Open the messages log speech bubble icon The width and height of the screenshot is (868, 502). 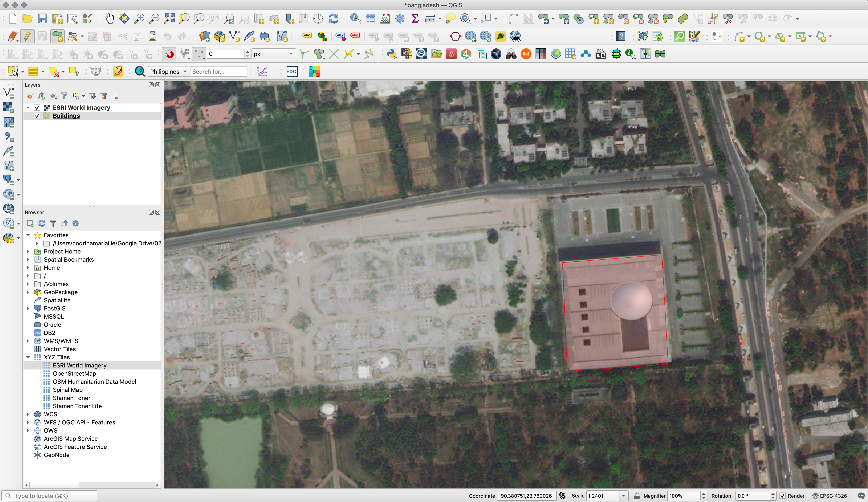pos(861,496)
